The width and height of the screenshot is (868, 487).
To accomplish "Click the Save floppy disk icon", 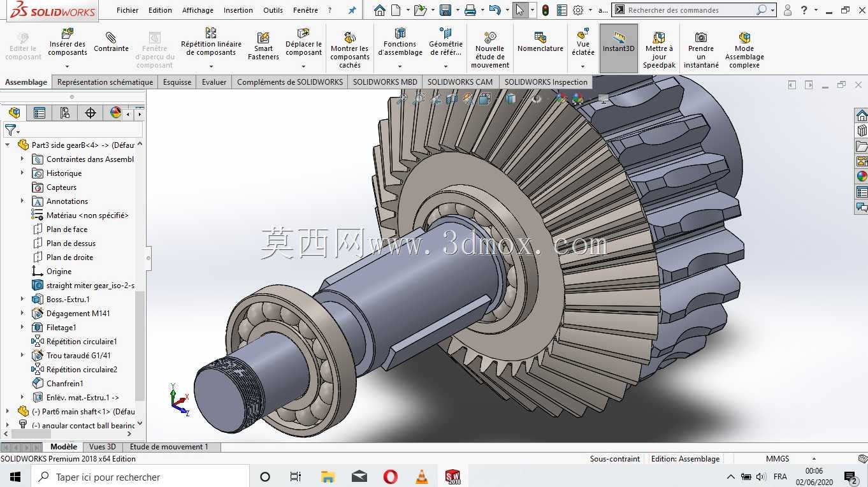I will [445, 10].
